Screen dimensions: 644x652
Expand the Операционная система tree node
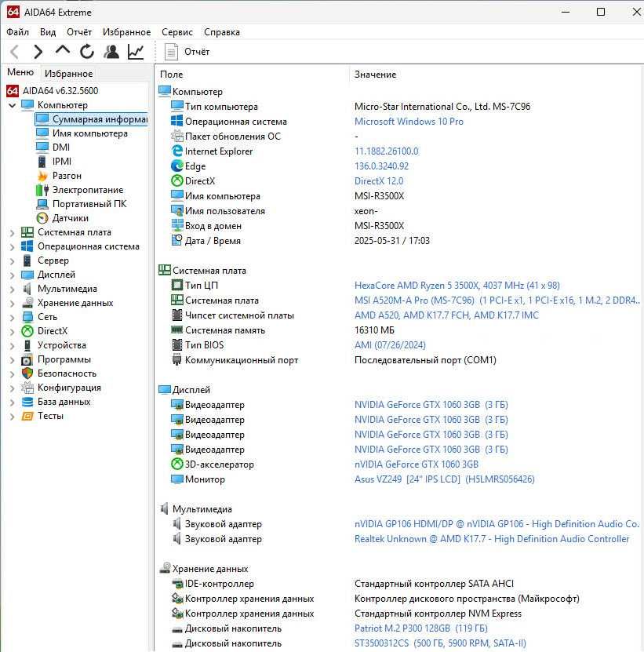12,247
